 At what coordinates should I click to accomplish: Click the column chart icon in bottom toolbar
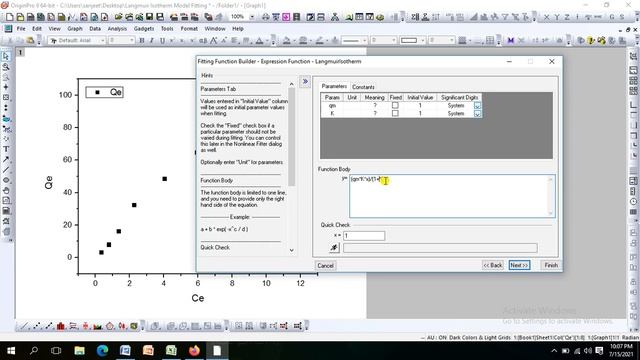[60, 326]
